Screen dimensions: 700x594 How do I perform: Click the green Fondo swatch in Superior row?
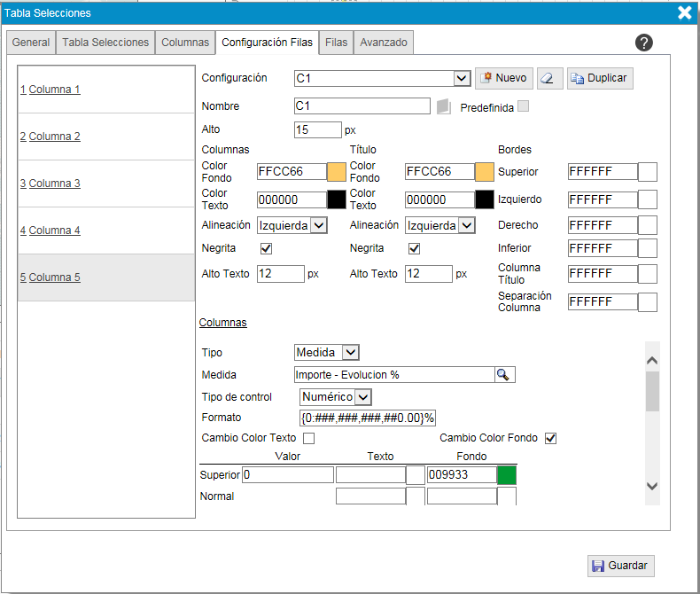tap(507, 475)
